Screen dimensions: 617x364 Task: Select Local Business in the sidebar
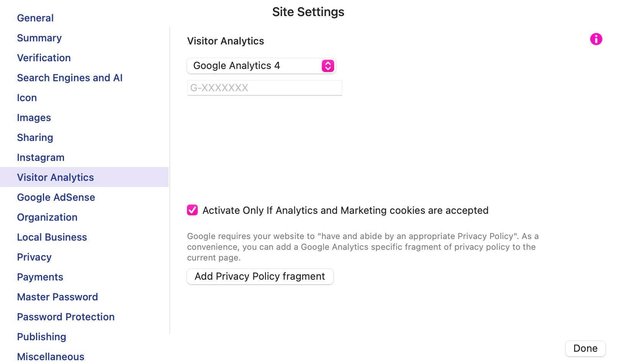[x=52, y=237]
